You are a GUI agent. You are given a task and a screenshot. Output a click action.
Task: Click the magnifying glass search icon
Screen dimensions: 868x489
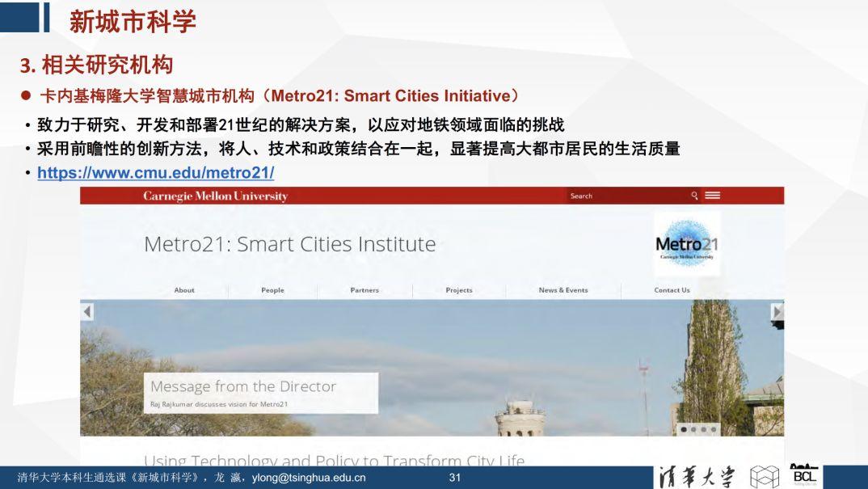tap(694, 196)
